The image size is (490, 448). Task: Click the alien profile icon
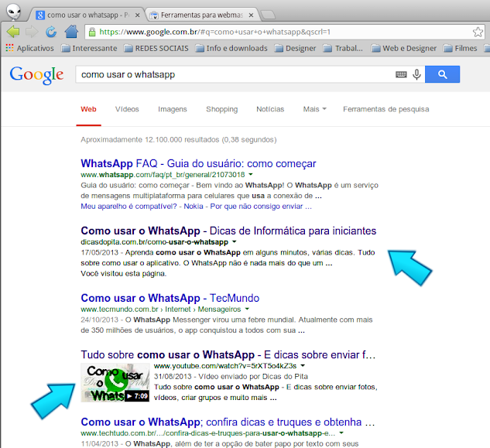pos(13,12)
